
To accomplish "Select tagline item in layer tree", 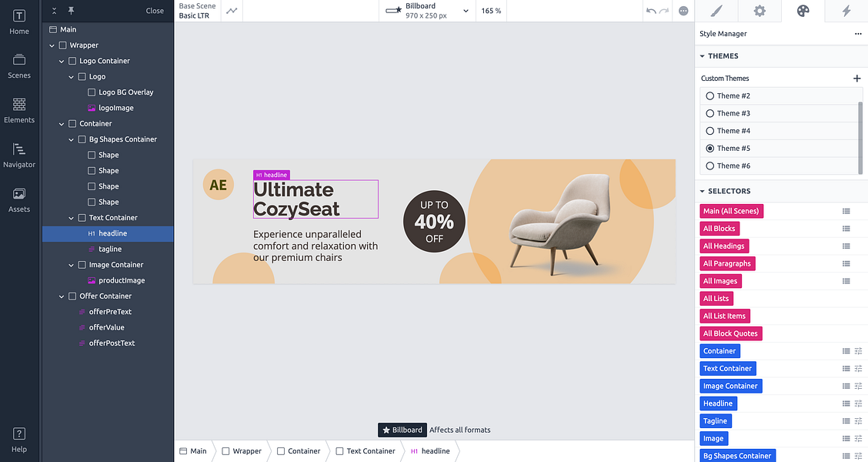I will tap(108, 249).
